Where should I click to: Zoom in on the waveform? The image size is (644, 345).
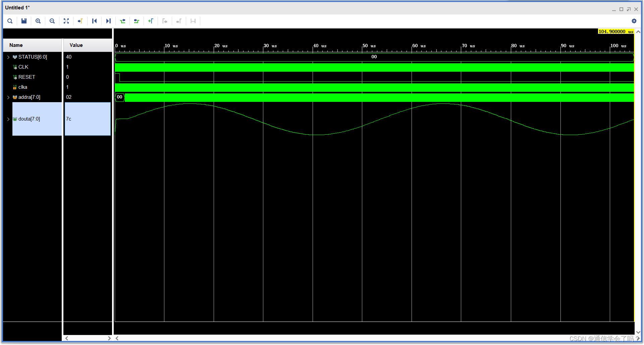tap(38, 21)
